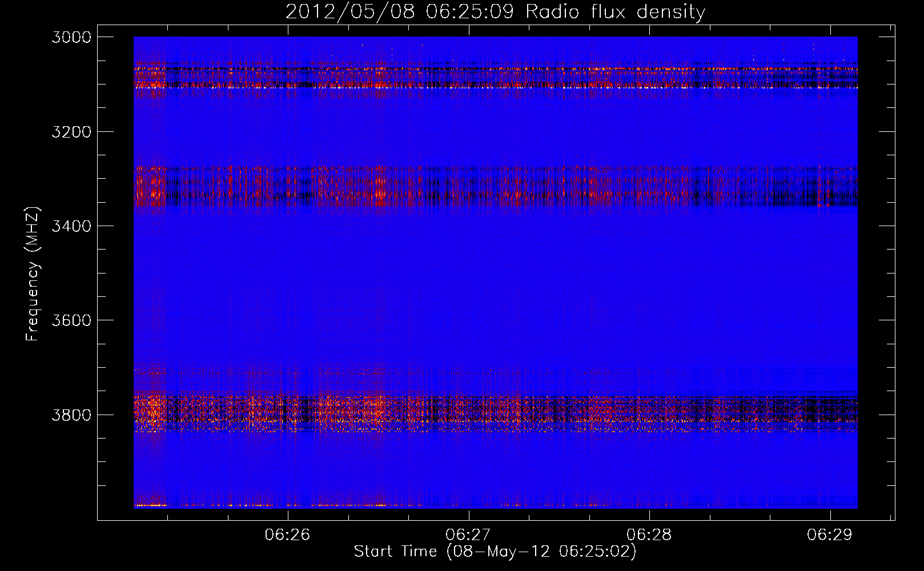This screenshot has width=924, height=571.
Task: Click the 06:28 time tick label
Action: click(x=649, y=534)
